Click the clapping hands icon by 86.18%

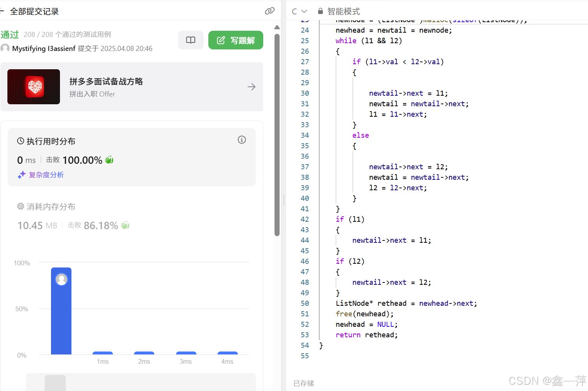[x=125, y=225]
